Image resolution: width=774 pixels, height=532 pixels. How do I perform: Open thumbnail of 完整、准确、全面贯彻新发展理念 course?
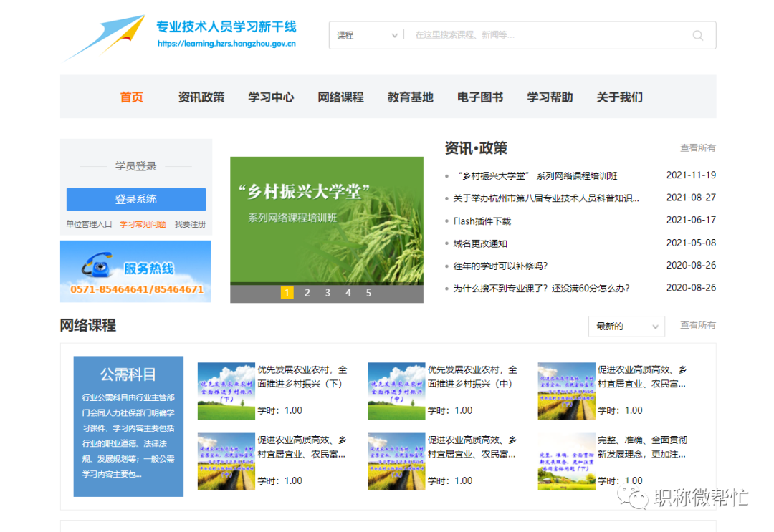pos(567,462)
